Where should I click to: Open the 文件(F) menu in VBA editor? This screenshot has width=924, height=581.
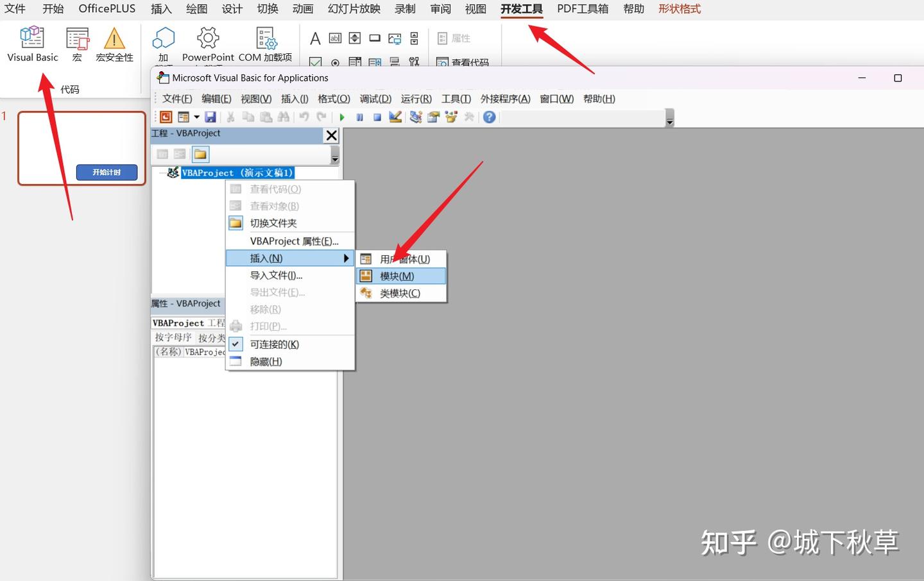click(x=177, y=99)
